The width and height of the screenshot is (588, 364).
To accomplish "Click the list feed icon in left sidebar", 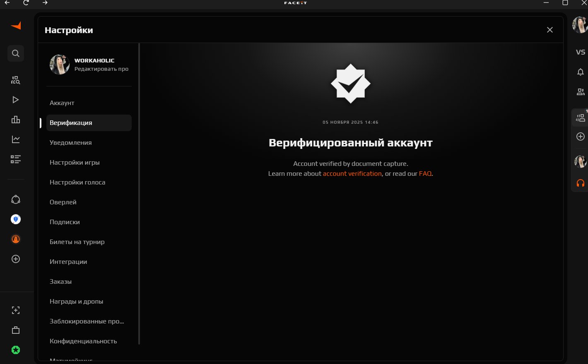I will pyautogui.click(x=16, y=159).
